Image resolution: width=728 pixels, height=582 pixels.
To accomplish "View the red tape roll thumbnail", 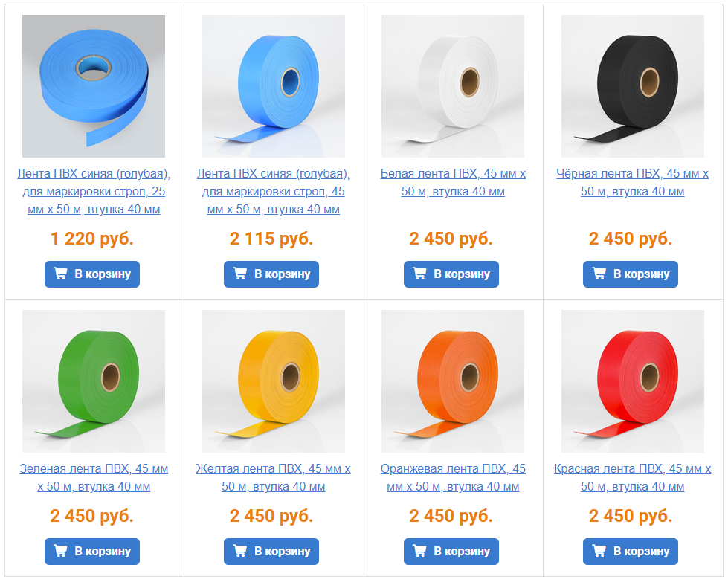I will 632,381.
